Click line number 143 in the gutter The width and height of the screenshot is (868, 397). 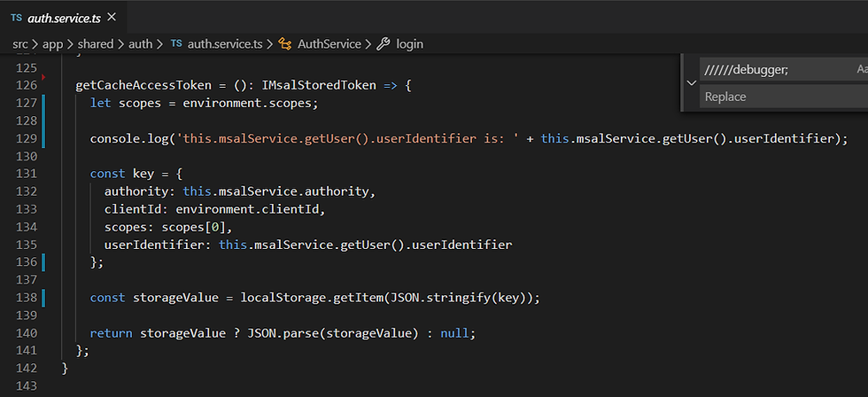[x=27, y=386]
